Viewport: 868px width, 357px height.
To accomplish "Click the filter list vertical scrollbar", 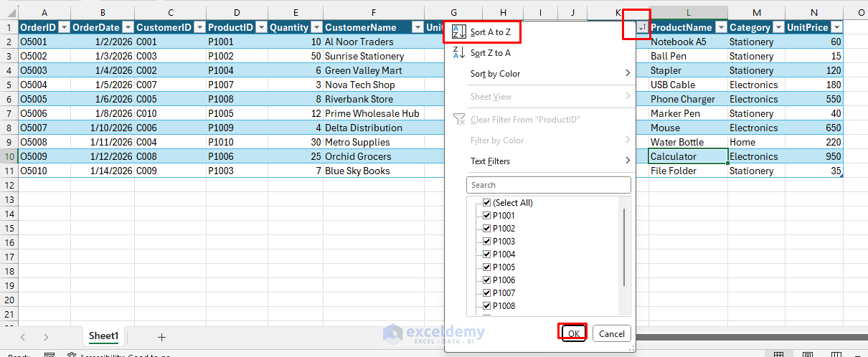I will (x=625, y=247).
